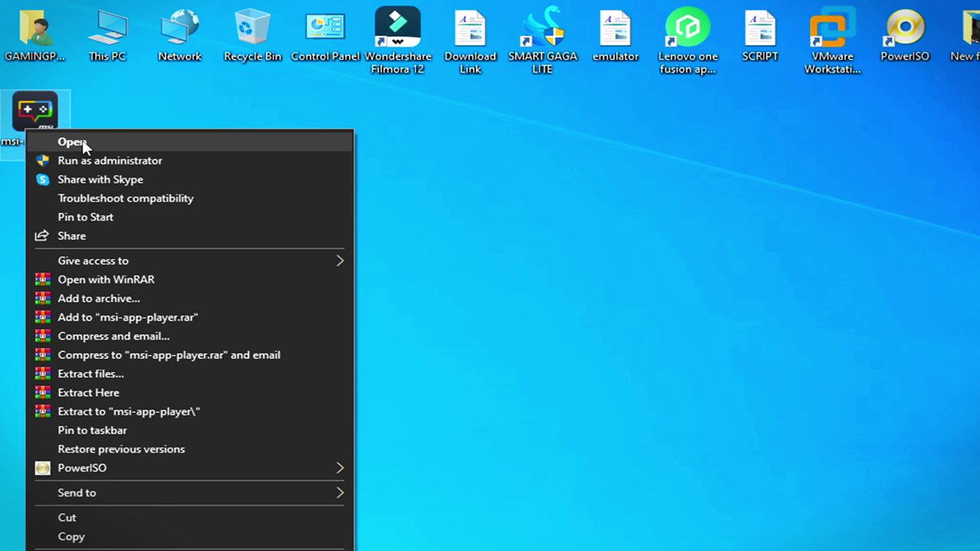Select Restore previous versions
The height and width of the screenshot is (551, 980).
[x=190, y=448]
